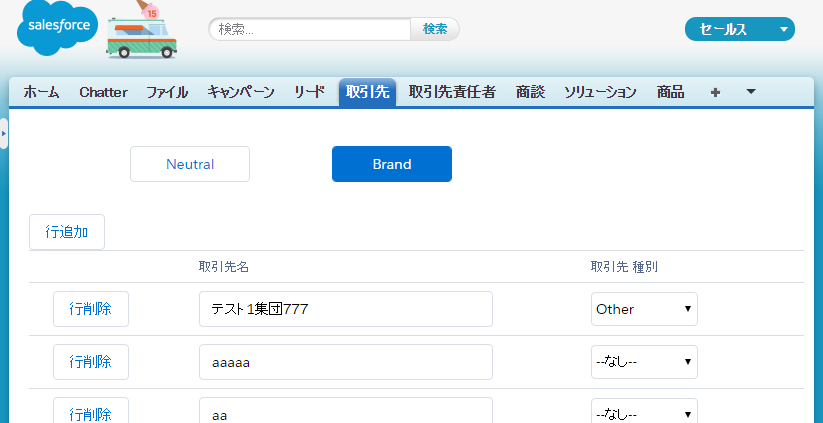Viewport: 823px width, 423px height.
Task: Open the キャンペーン tab
Action: coord(240,92)
